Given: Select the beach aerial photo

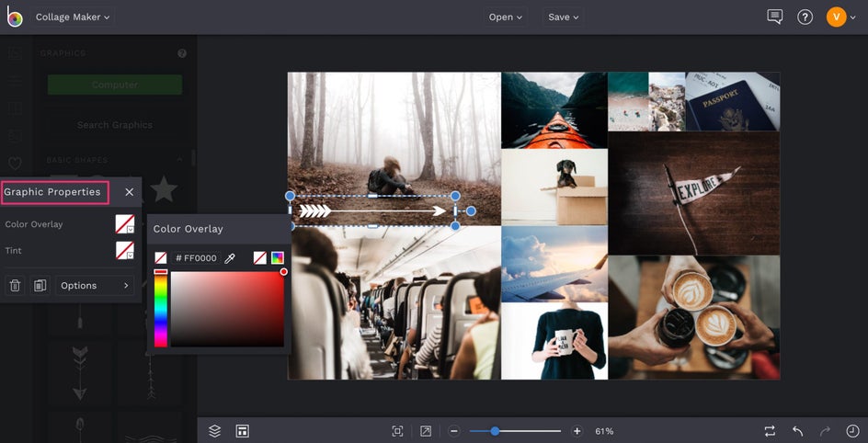Looking at the screenshot, I should coord(628,101).
